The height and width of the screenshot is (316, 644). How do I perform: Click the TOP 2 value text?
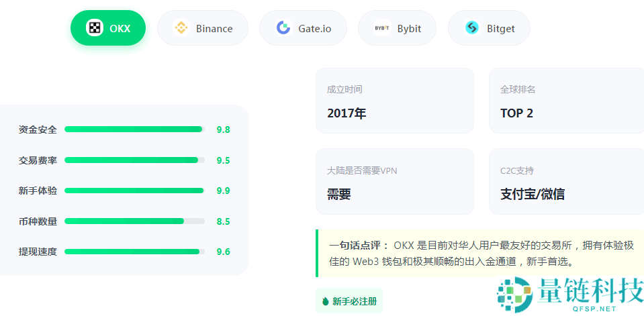point(516,113)
